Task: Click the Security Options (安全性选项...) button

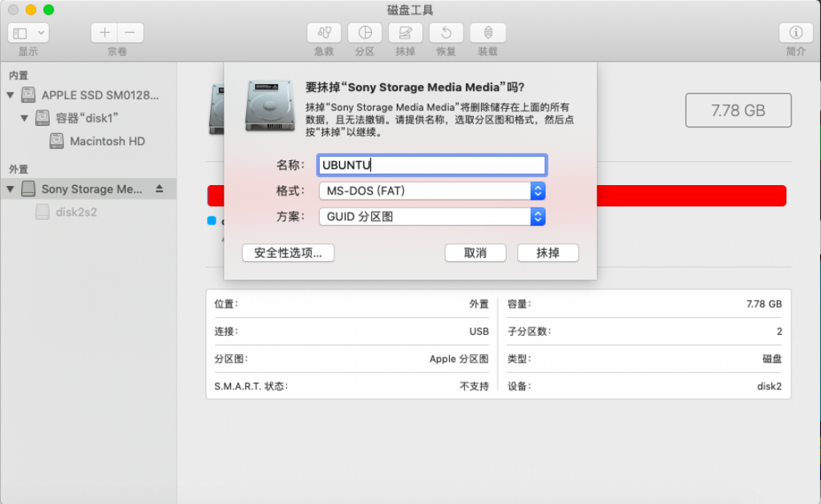Action: [288, 252]
